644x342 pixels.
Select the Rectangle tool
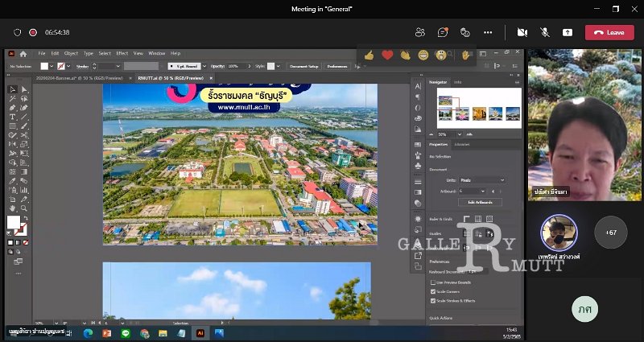(13, 126)
